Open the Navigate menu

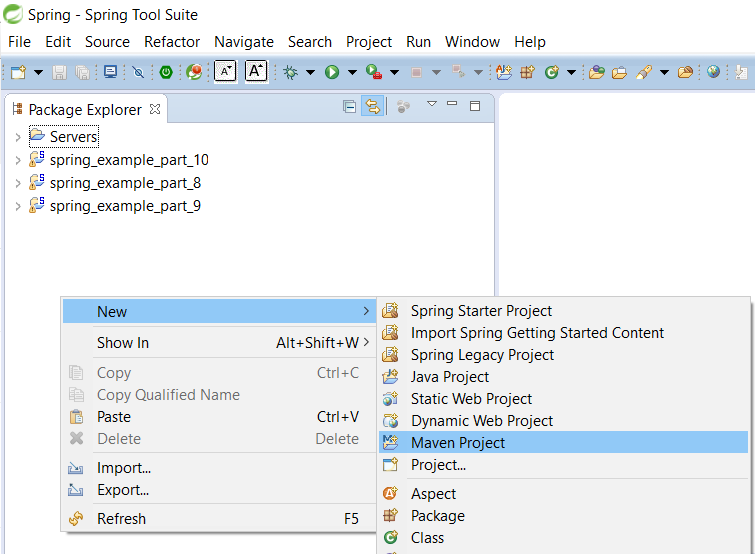pos(244,42)
